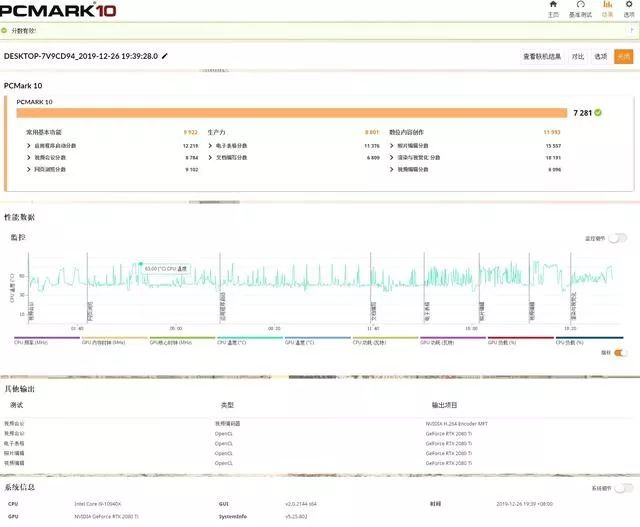
Task: Click the arrow at right of notification bar
Action: coord(632,30)
